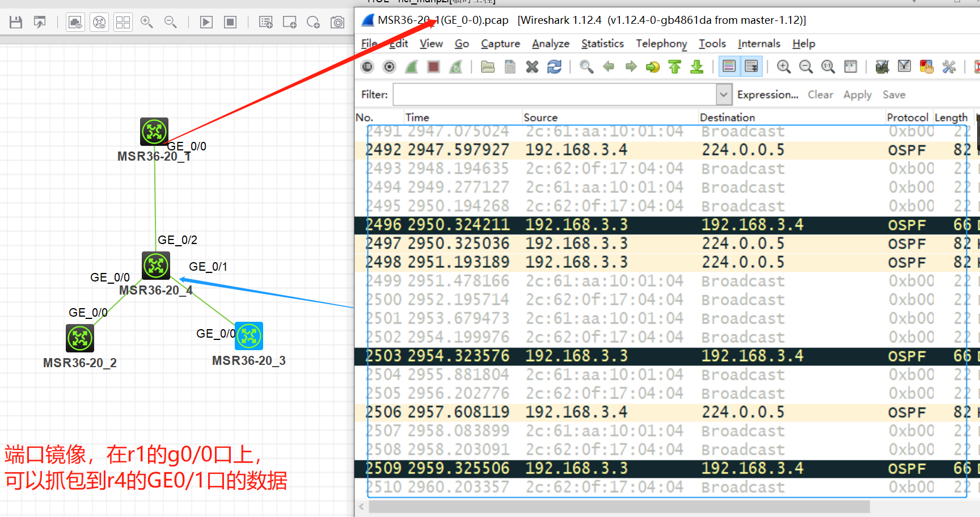Image resolution: width=980 pixels, height=517 pixels.
Task: Click the start capture shark fin icon
Action: coord(412,67)
